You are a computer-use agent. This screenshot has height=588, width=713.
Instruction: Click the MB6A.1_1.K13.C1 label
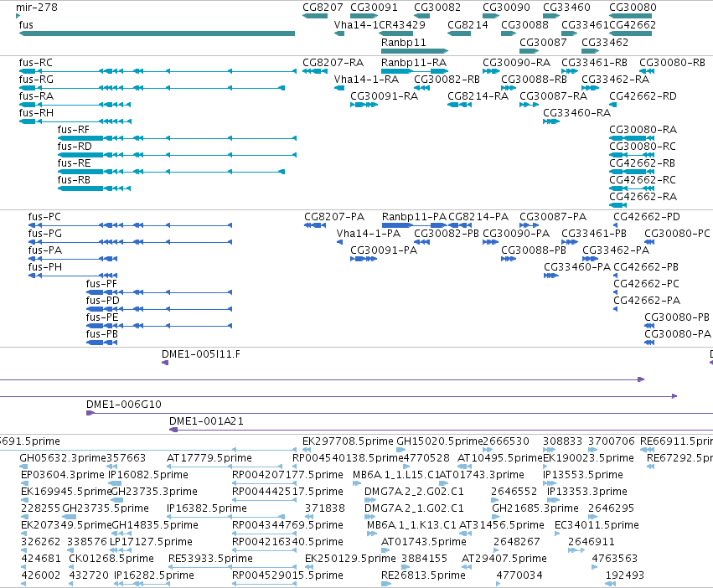(411, 525)
